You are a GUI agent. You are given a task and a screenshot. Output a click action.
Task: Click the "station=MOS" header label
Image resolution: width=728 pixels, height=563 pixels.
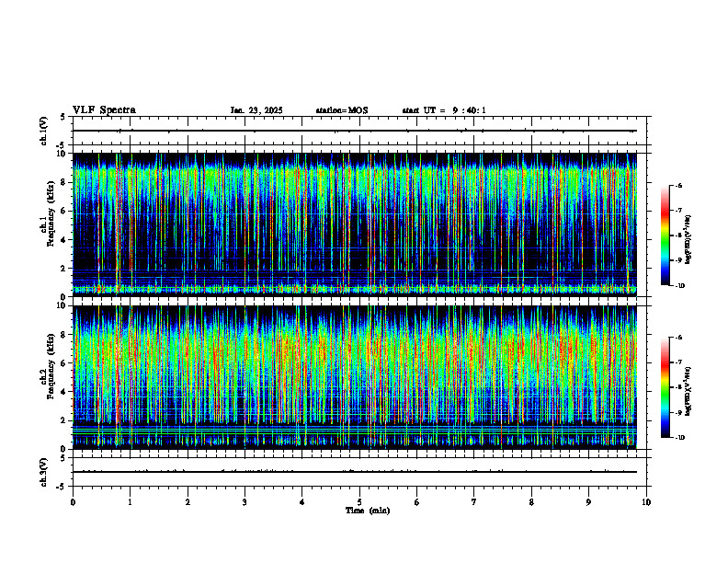(x=342, y=110)
